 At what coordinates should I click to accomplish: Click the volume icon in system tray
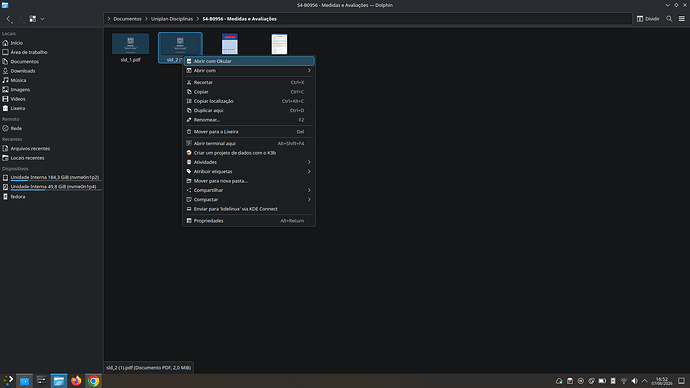[634, 381]
